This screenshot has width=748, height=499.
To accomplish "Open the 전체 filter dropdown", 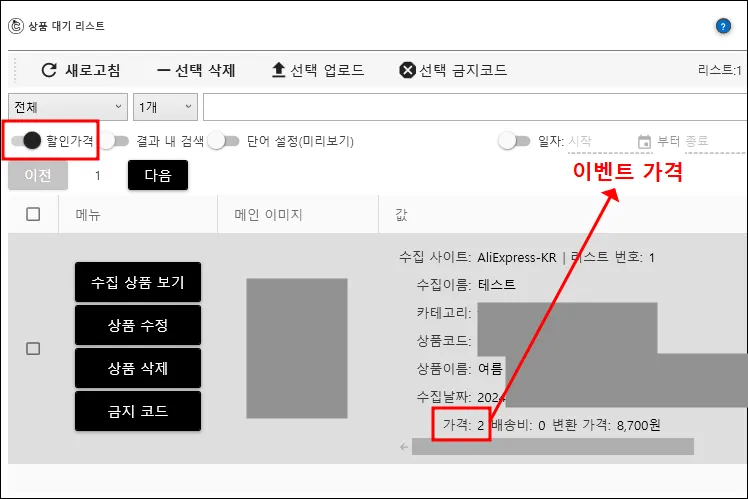I will pos(68,107).
